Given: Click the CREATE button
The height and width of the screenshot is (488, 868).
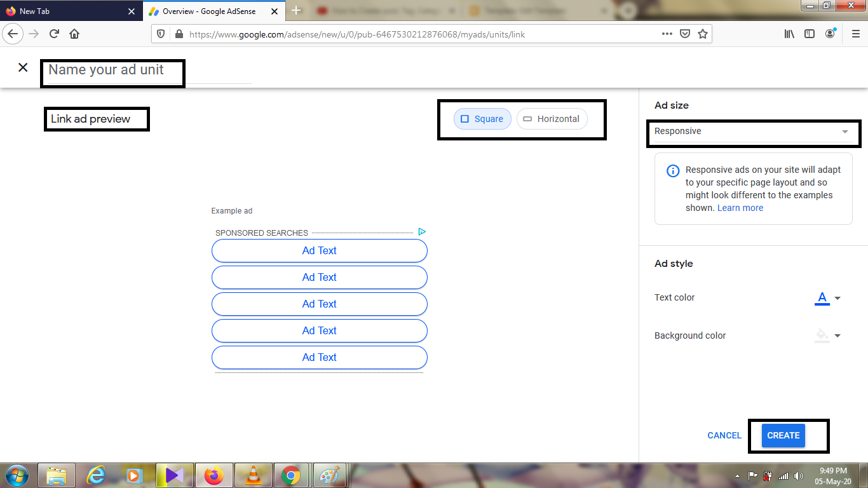Looking at the screenshot, I should pos(783,435).
